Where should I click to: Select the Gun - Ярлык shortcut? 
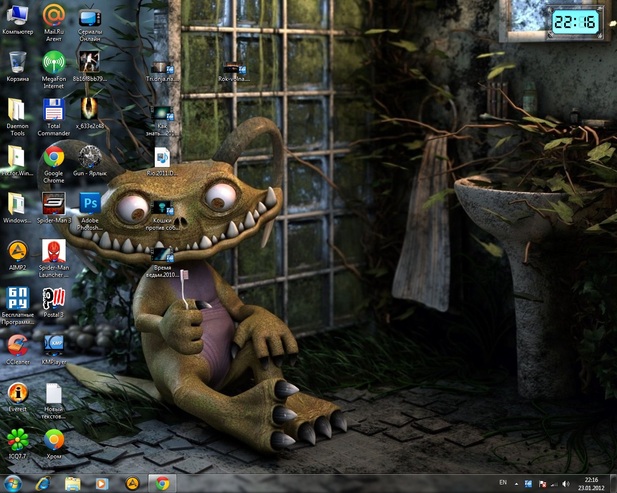(x=90, y=161)
